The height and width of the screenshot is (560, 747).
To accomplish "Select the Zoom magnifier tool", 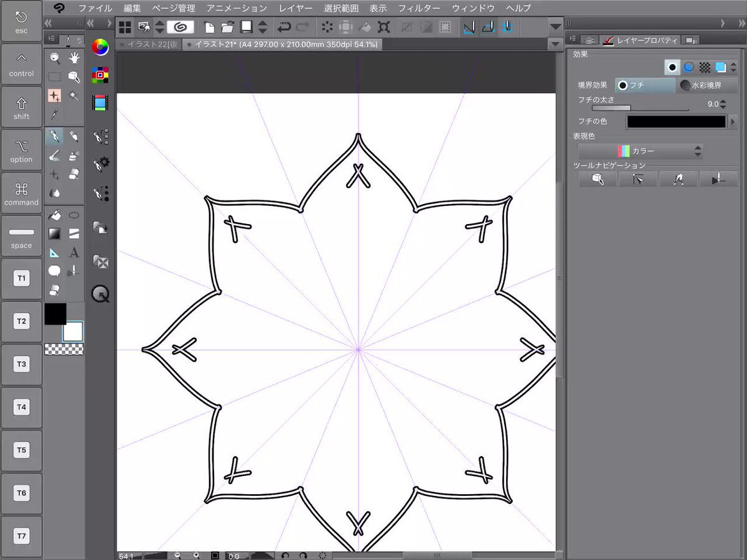I will point(55,58).
